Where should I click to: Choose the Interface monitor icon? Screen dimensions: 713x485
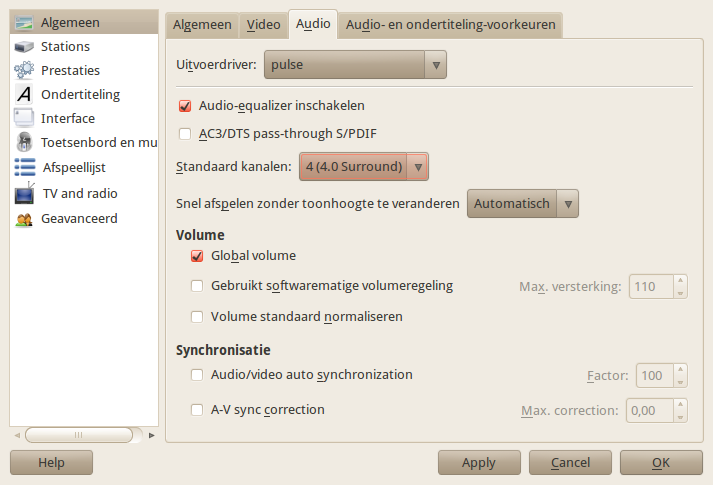point(24,118)
